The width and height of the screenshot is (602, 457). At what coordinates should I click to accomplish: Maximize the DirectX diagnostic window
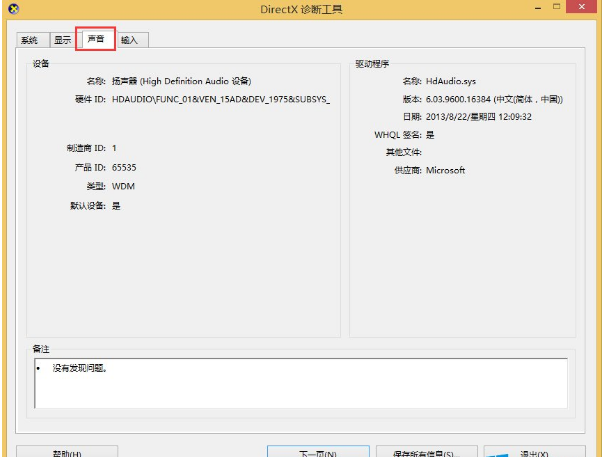[x=556, y=7]
